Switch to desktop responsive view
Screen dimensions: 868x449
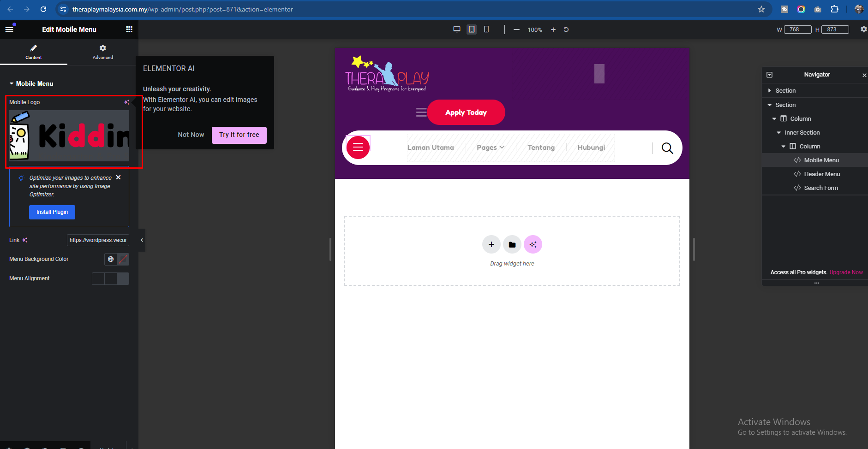(x=457, y=30)
